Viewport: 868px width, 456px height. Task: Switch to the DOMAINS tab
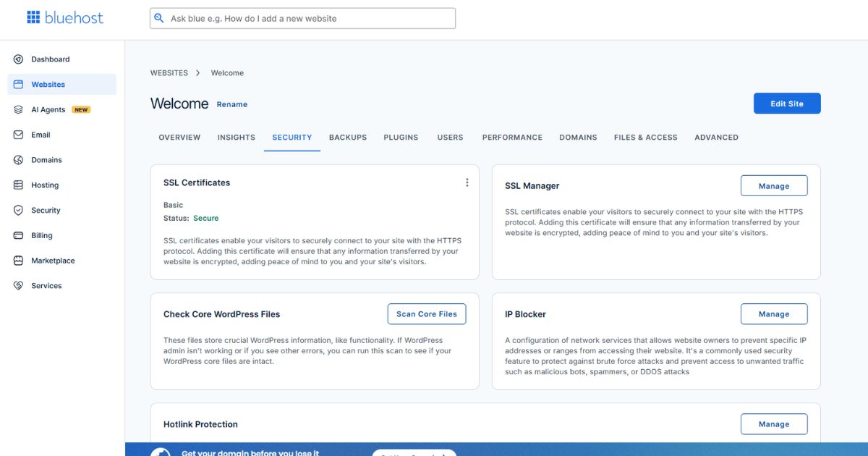point(578,138)
